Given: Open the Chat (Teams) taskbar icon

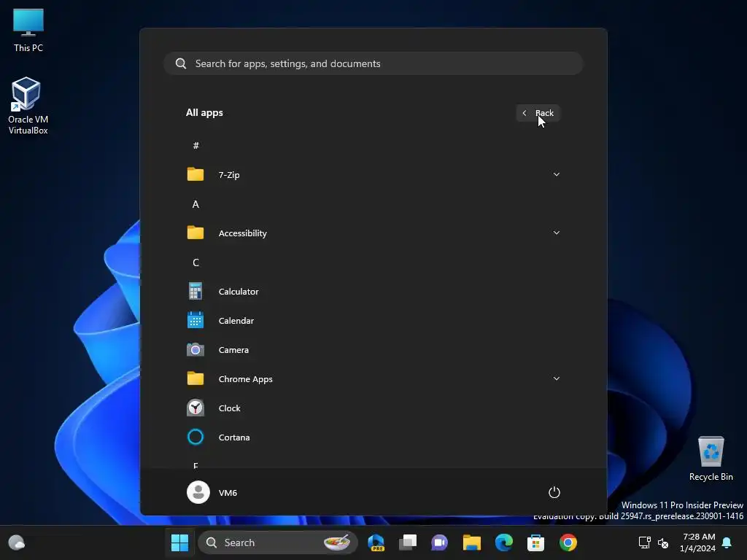Looking at the screenshot, I should [x=439, y=542].
